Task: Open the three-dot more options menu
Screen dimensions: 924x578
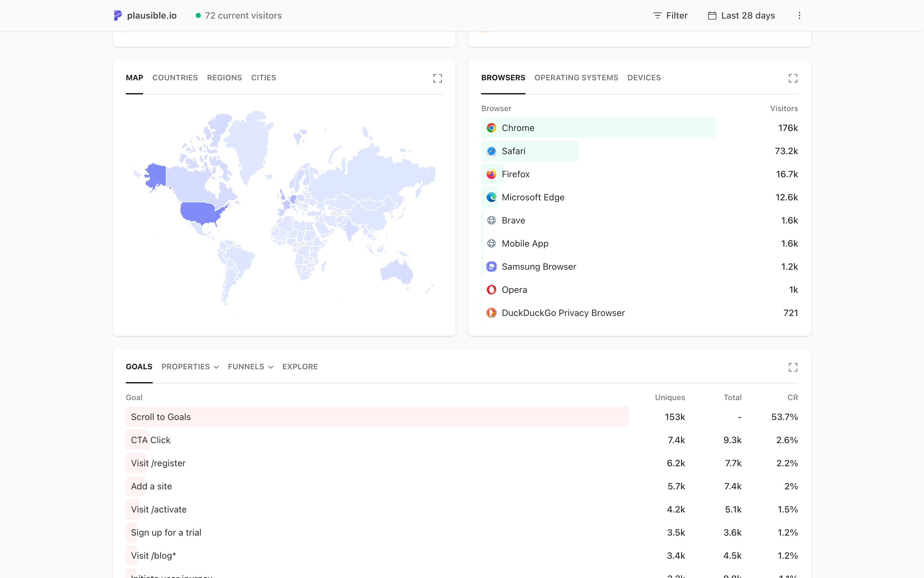Action: 799,16
